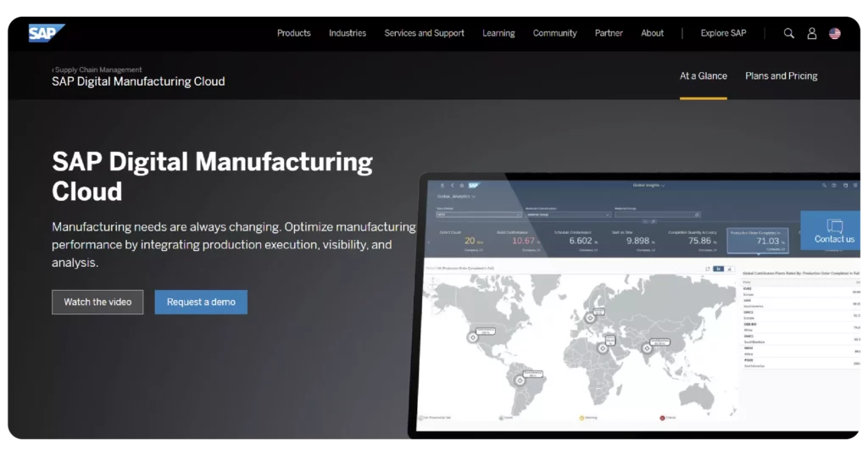Select the US flag country icon
Screen dimensions: 868x456
point(835,33)
